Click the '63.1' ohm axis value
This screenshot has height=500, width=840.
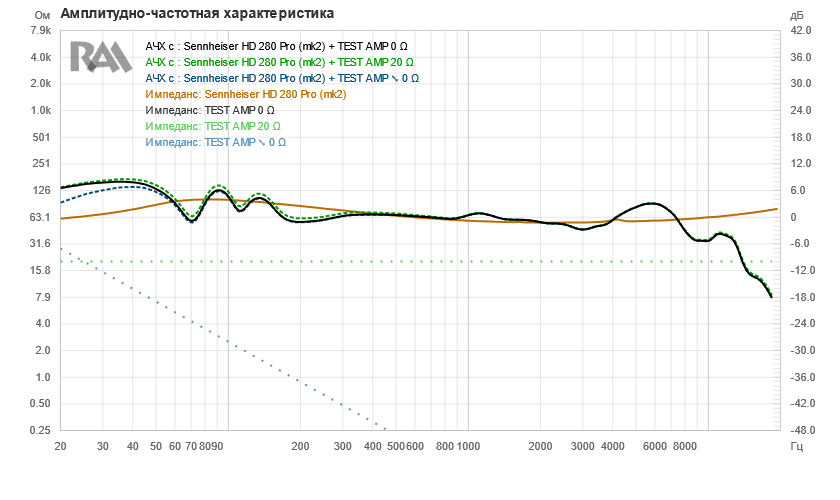[40, 217]
